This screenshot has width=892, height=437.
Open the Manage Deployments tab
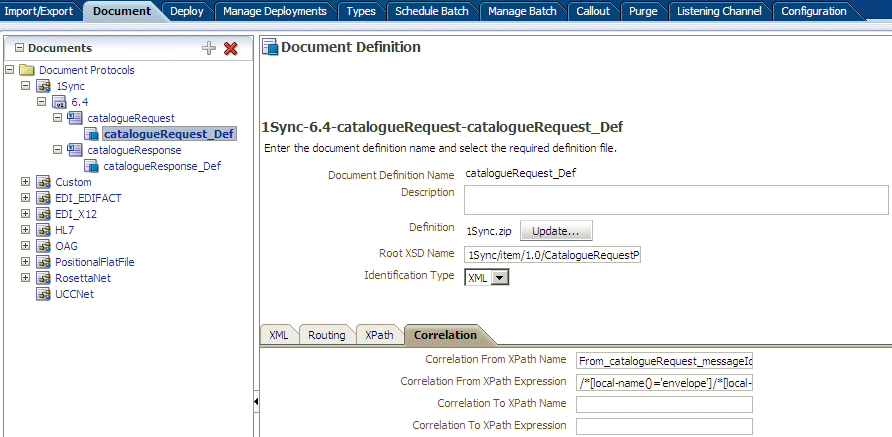[275, 11]
